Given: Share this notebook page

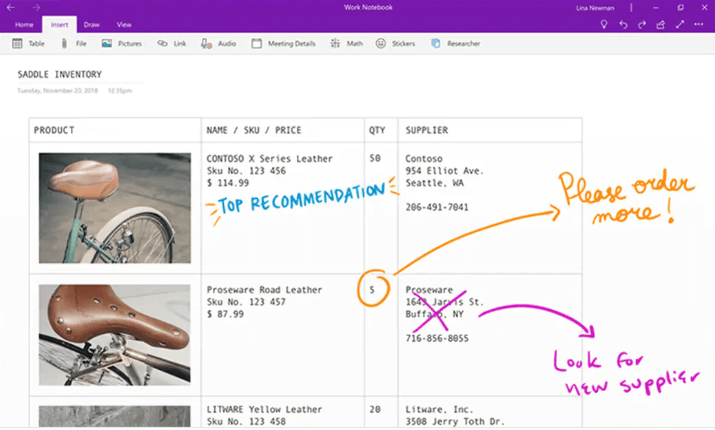Looking at the screenshot, I should (661, 24).
